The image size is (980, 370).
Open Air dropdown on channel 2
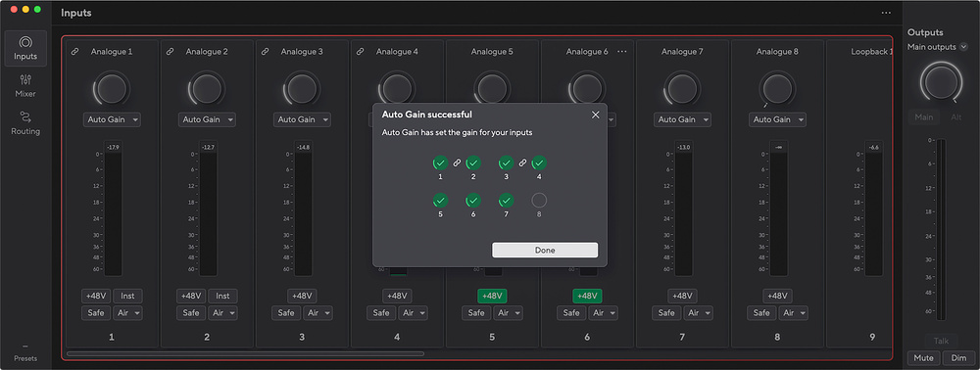click(x=223, y=312)
